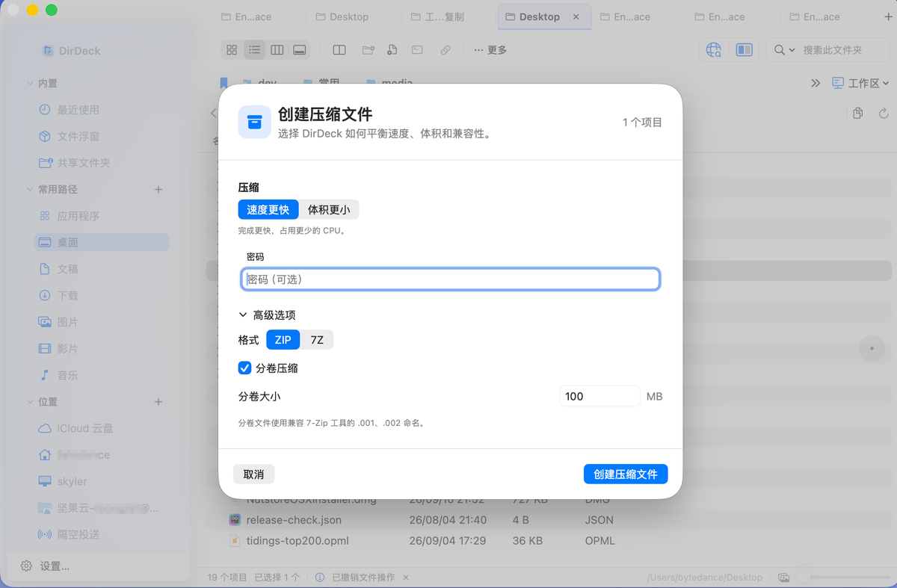
Task: Click 取消 to cancel the dialog
Action: (253, 474)
